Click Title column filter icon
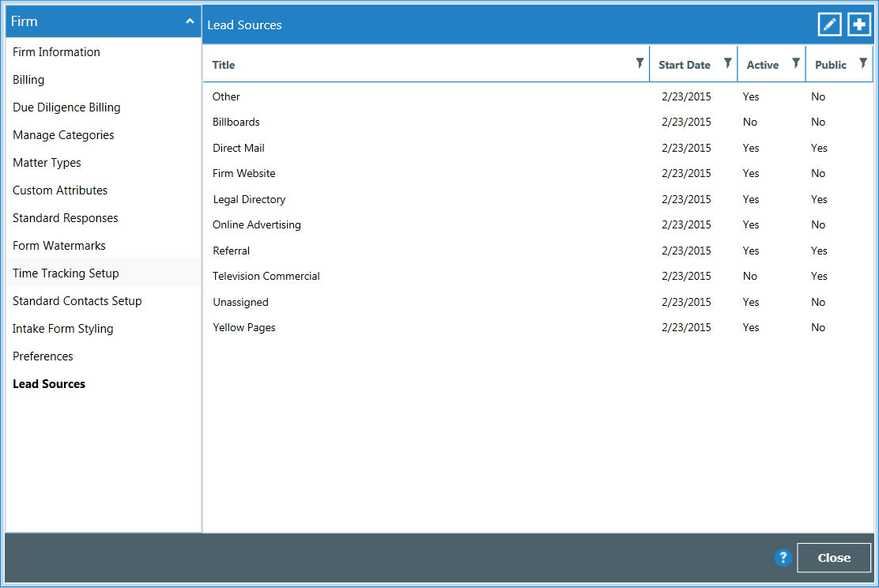 click(639, 63)
